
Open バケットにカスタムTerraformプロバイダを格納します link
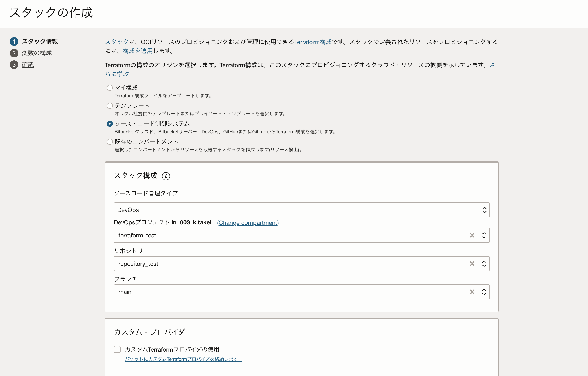pos(183,359)
